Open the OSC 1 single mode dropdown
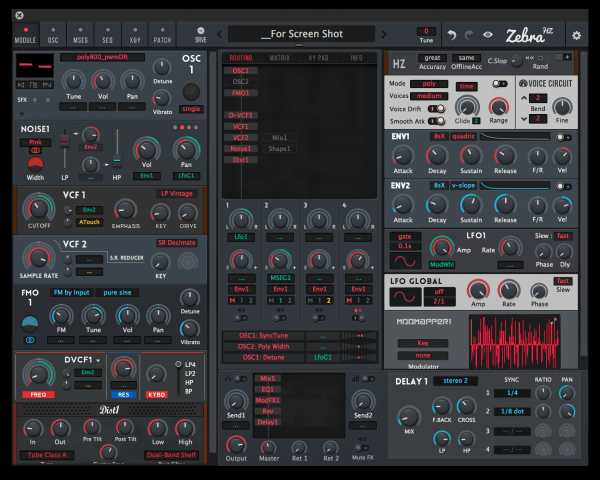The width and height of the screenshot is (600, 480). coord(191,109)
